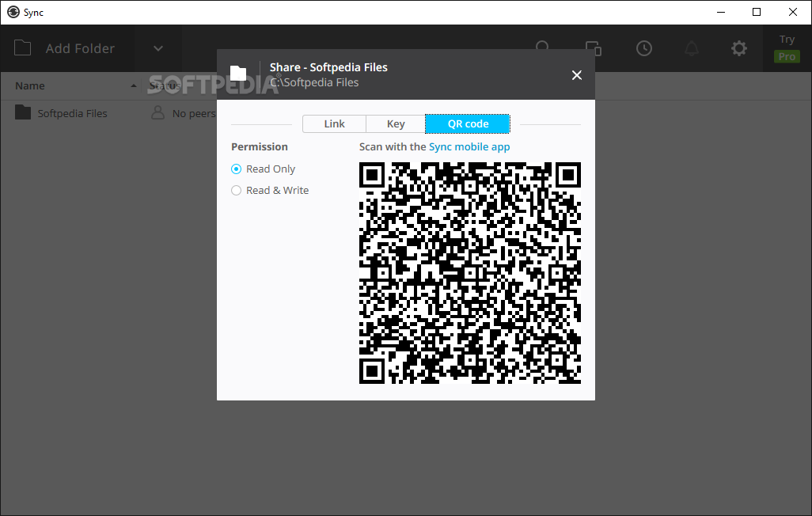This screenshot has width=812, height=516.
Task: Open the history clock icon
Action: 643,48
